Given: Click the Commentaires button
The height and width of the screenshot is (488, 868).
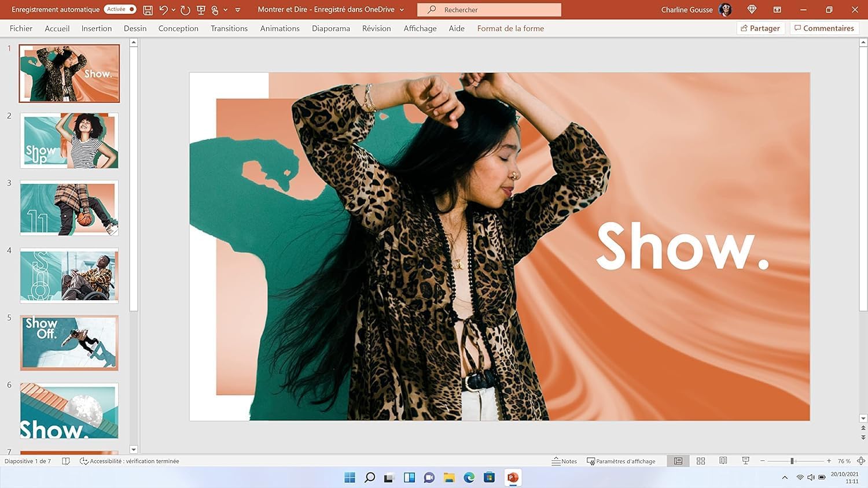Looking at the screenshot, I should [824, 28].
